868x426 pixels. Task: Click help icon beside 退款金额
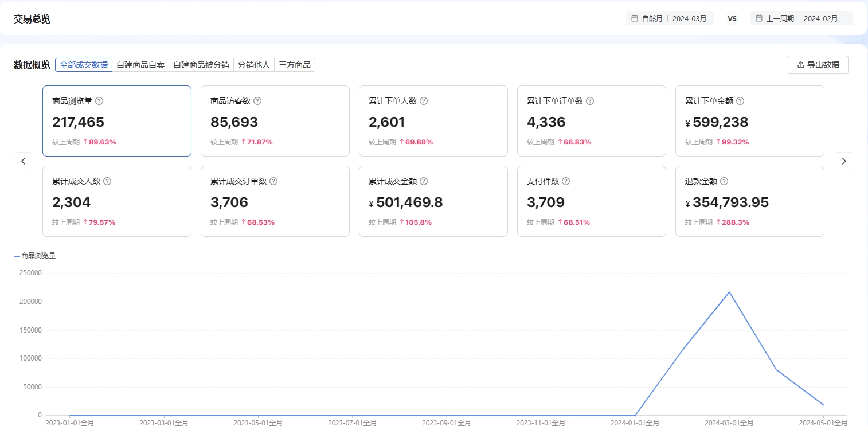tap(724, 181)
